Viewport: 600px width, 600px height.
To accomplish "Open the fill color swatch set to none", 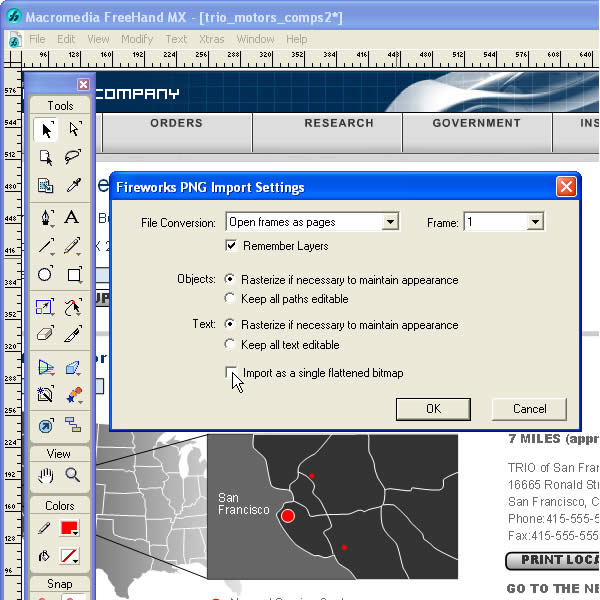I will click(70, 556).
